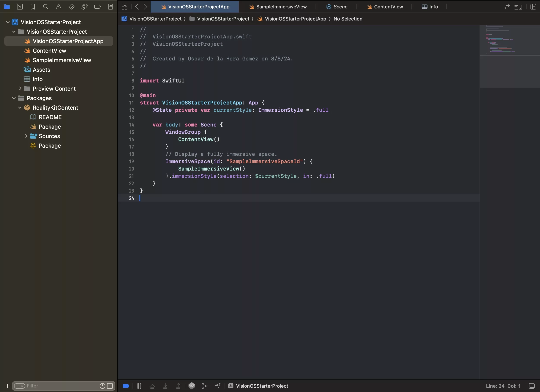Switch to the ContentView tab
Viewport: 540px width, 392px height.
[385, 7]
